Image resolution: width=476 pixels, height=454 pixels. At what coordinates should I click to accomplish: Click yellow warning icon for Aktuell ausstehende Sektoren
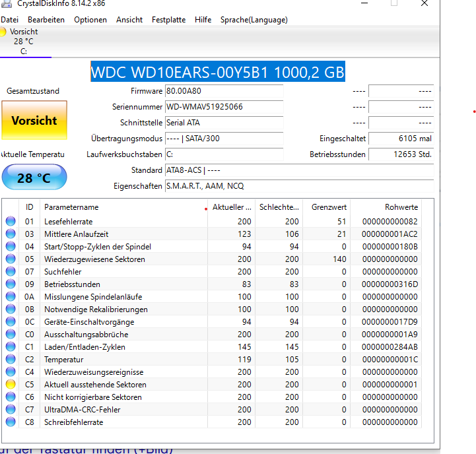tap(11, 384)
